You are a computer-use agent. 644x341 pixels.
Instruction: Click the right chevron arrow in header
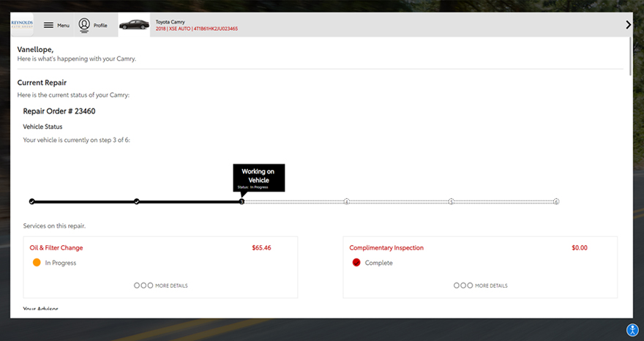click(x=627, y=25)
